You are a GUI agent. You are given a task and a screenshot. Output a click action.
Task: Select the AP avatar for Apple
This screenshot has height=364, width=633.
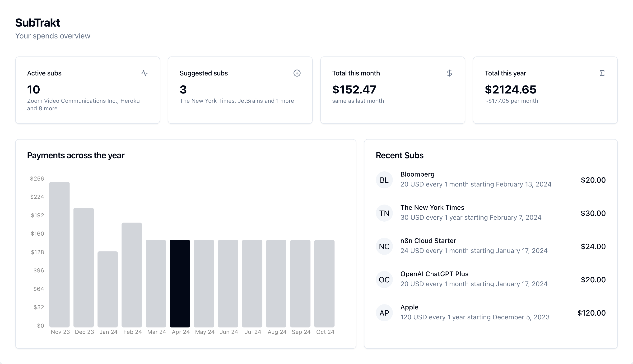tap(384, 313)
